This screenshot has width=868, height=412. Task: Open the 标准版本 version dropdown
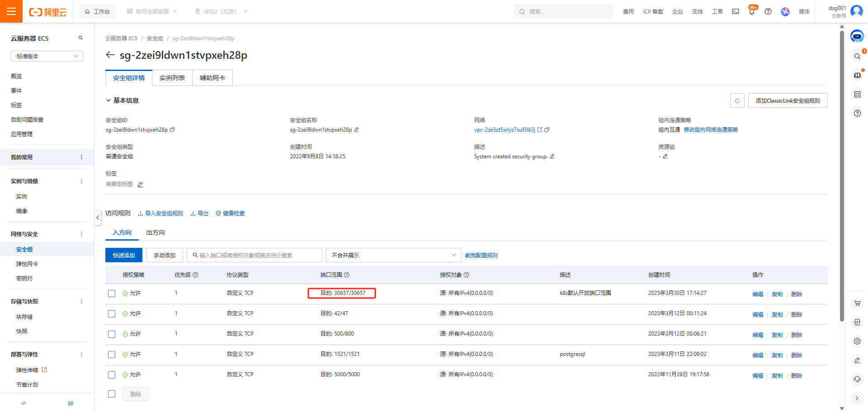tap(47, 56)
